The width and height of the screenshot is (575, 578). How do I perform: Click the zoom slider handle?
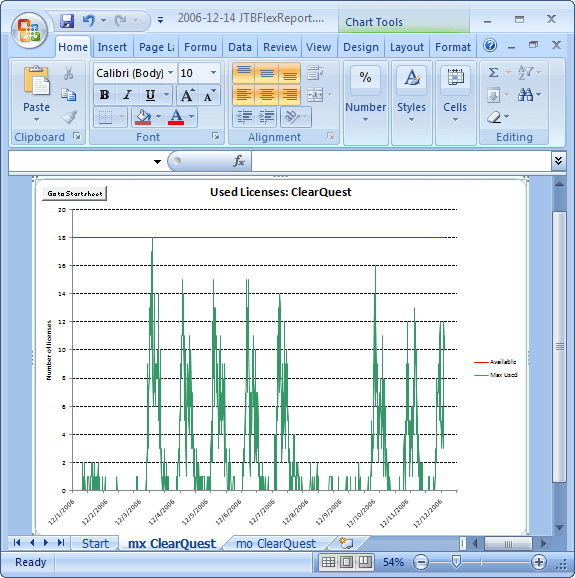pos(456,562)
